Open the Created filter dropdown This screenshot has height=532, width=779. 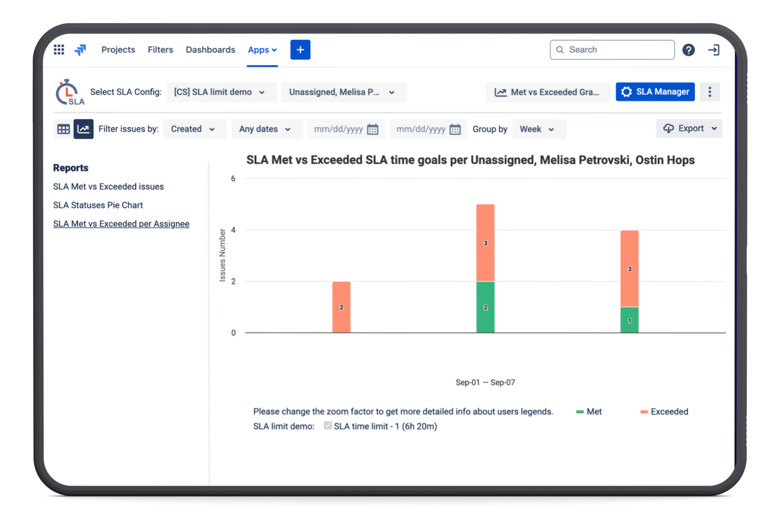tap(195, 129)
